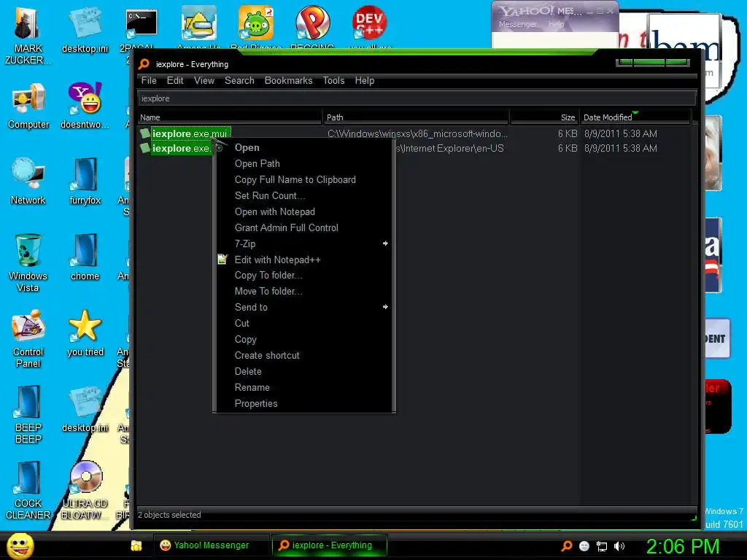Sort results by the Path column header
Screen dimensions: 747x560
point(417,117)
